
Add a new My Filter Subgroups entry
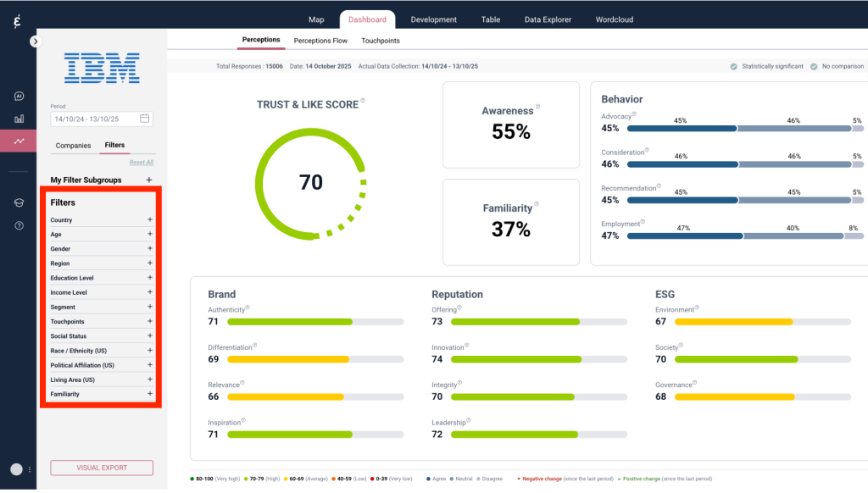click(149, 180)
